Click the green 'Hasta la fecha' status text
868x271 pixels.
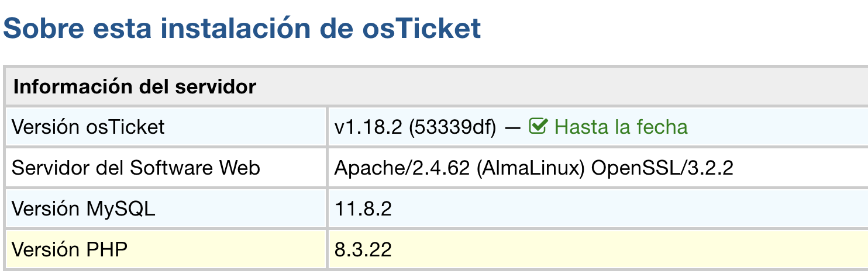(621, 127)
